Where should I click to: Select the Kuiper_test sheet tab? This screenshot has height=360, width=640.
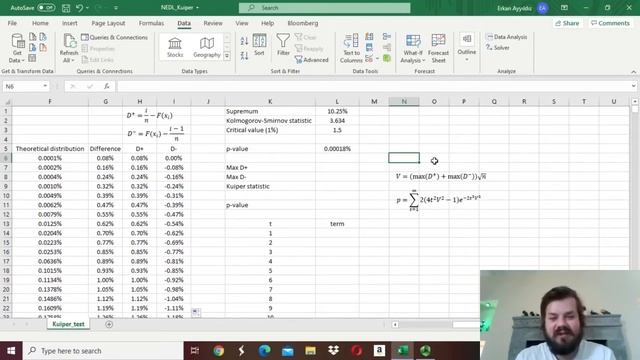pyautogui.click(x=68, y=324)
